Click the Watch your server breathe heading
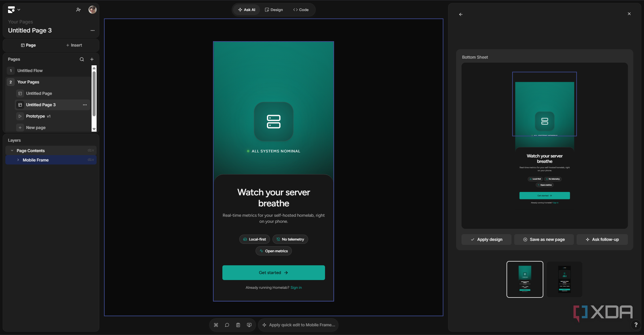644x335 pixels. point(274,198)
